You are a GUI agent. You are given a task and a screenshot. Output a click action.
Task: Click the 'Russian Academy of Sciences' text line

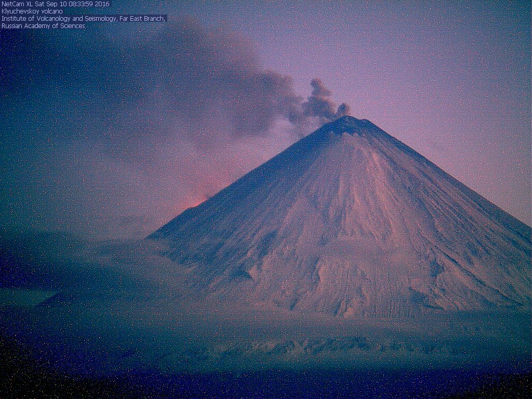click(43, 26)
